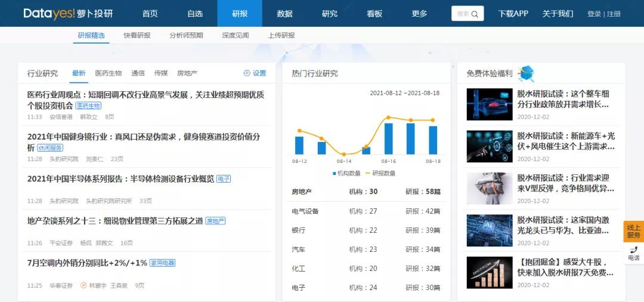Open the 看板 nav item
The image size is (644, 302).
click(x=374, y=14)
